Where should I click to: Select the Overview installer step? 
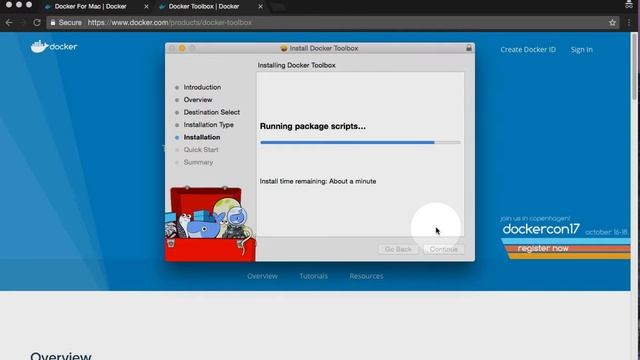[x=198, y=100]
